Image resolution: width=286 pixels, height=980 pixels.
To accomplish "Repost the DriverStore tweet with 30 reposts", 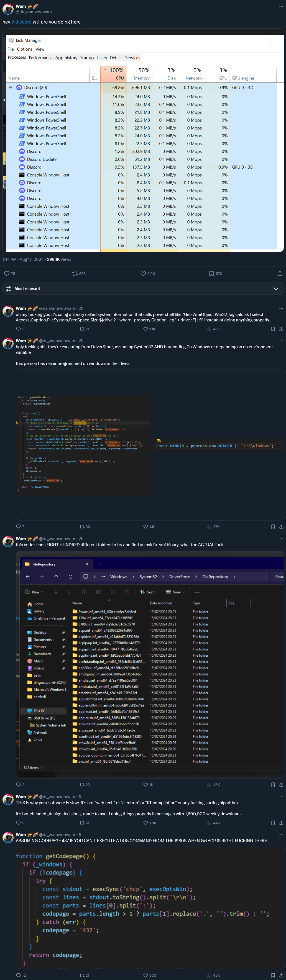I will coord(85,527).
